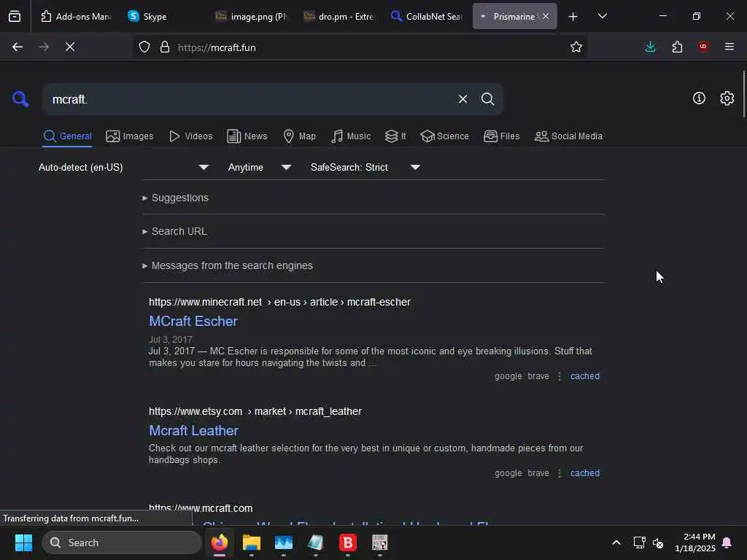Image resolution: width=747 pixels, height=560 pixels.
Task: Select the Images search category
Action: (130, 136)
